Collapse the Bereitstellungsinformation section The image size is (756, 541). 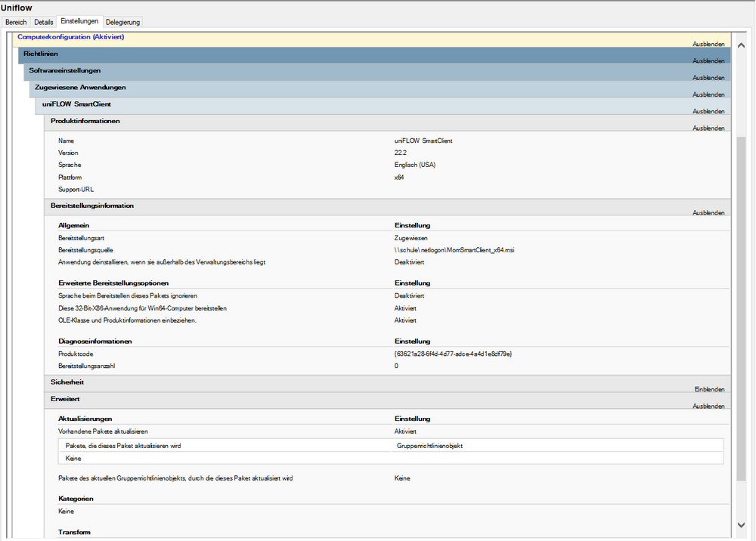click(x=708, y=212)
